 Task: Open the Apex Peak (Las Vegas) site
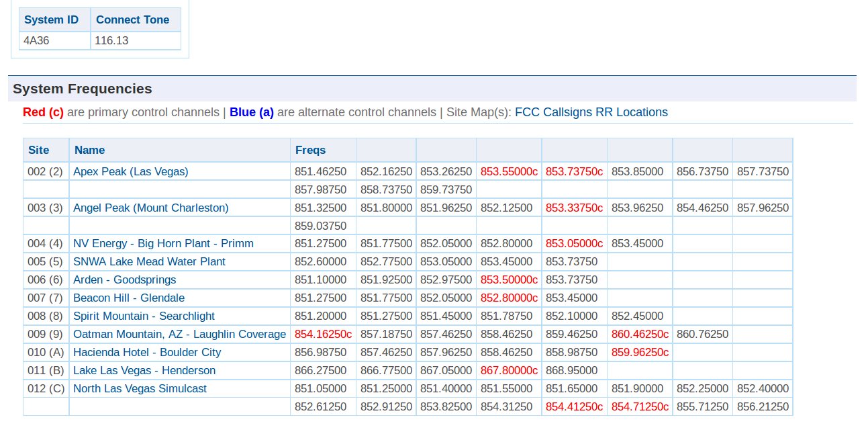tap(131, 171)
